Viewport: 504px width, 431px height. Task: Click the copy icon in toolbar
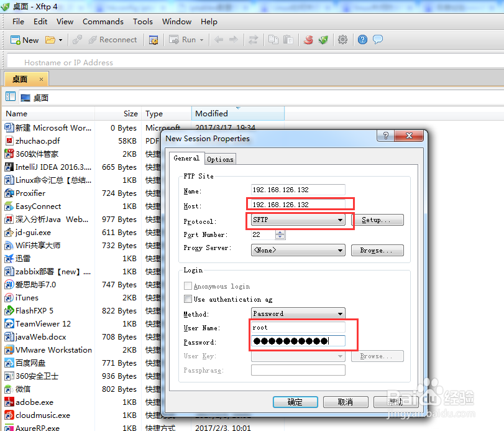[x=273, y=40]
